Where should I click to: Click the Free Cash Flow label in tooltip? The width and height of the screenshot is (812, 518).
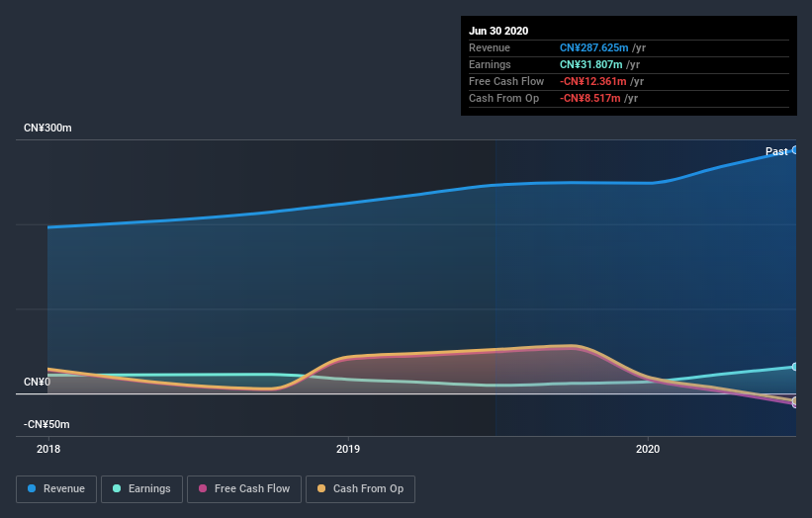(x=506, y=81)
